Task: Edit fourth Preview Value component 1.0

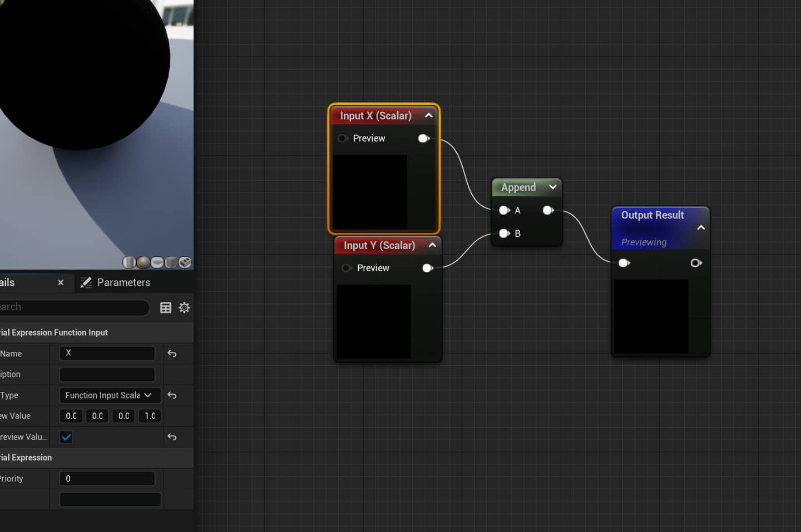Action: [x=150, y=416]
